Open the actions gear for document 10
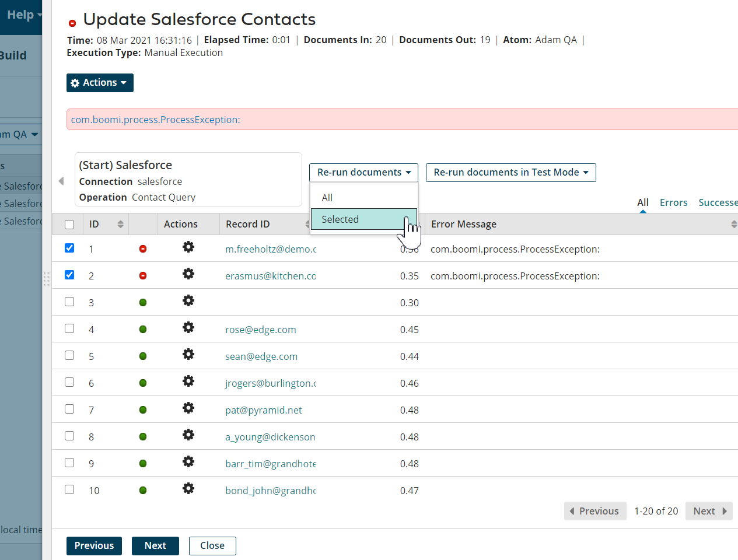This screenshot has height=560, width=738. click(x=188, y=489)
